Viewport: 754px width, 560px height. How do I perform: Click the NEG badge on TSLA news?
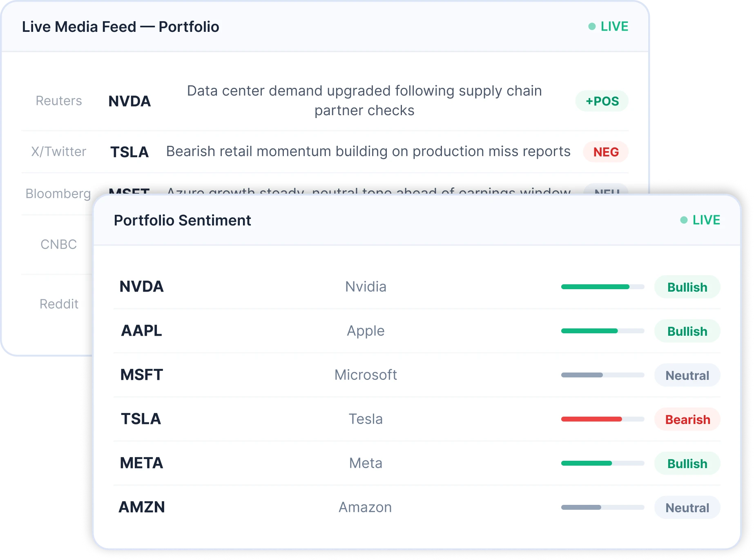606,152
